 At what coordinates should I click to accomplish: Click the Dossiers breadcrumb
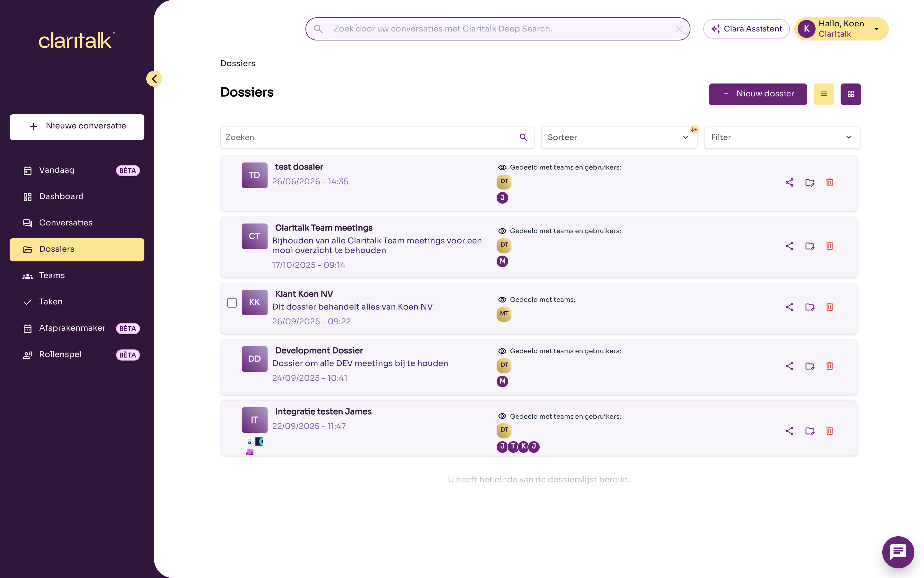237,64
